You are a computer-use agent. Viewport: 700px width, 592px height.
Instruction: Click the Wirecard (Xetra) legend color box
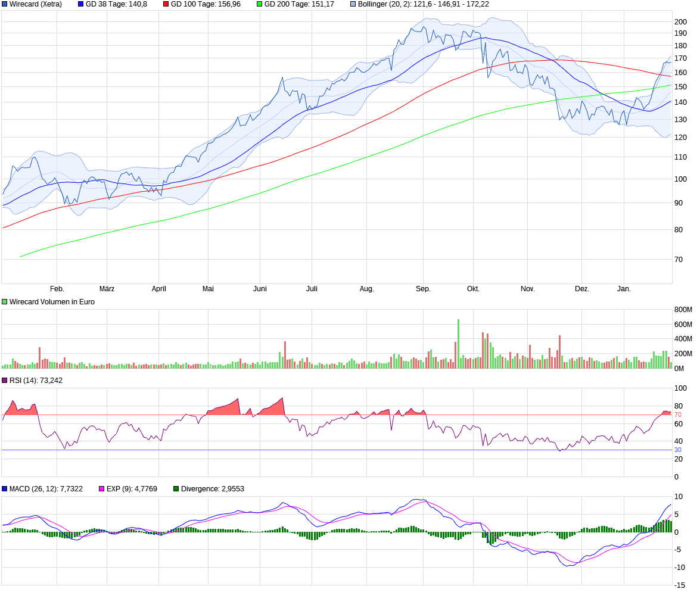click(5, 4)
